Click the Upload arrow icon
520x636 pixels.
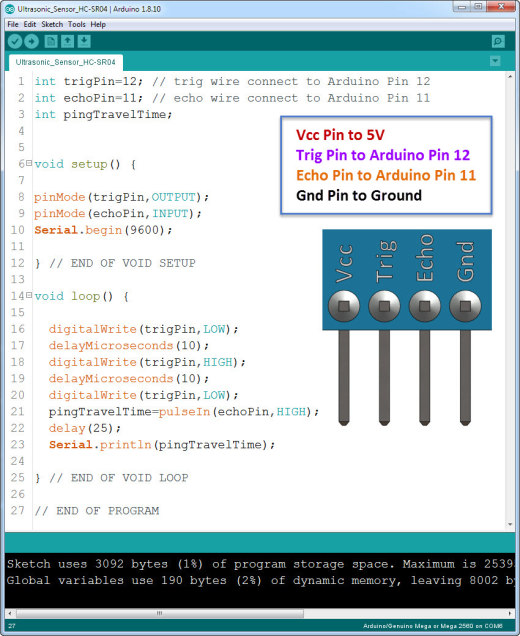[31, 41]
